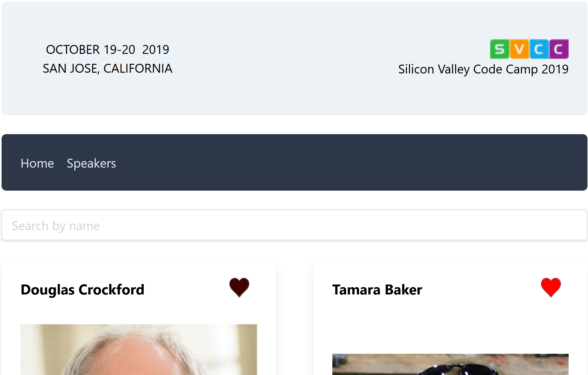Click the October 19-20 2019 date text
588x375 pixels.
[108, 49]
